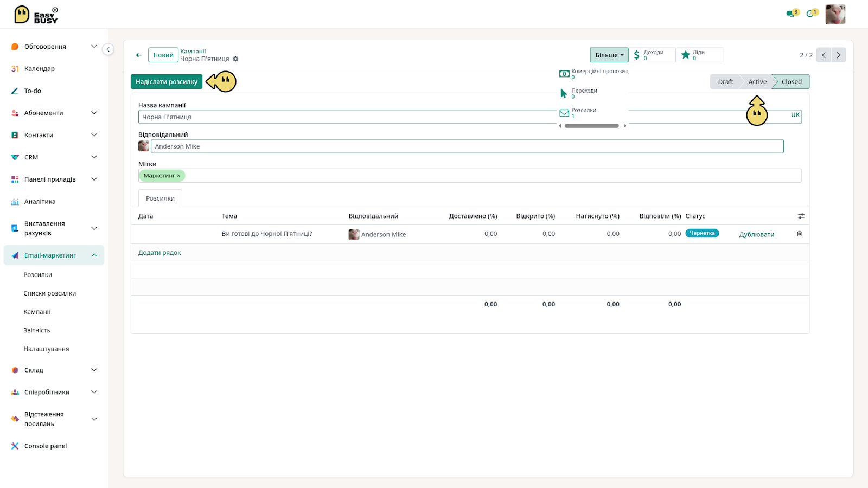Set status to Draft
This screenshot has height=488, width=868.
point(725,82)
